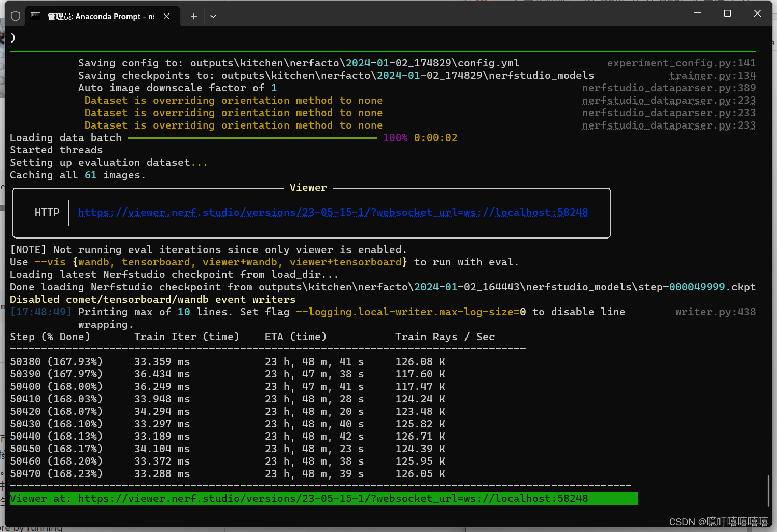Minimize the terminal window
777x532 pixels.
pyautogui.click(x=697, y=13)
